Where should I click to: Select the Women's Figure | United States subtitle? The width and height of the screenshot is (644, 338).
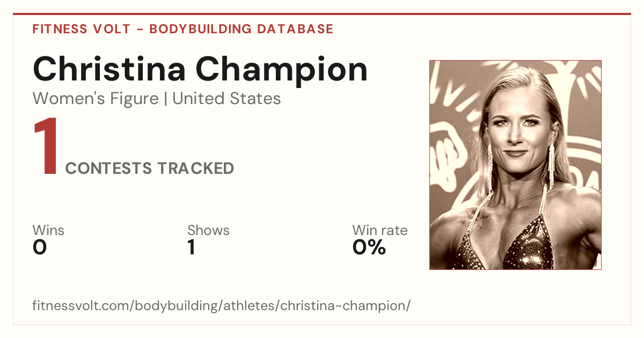[157, 99]
